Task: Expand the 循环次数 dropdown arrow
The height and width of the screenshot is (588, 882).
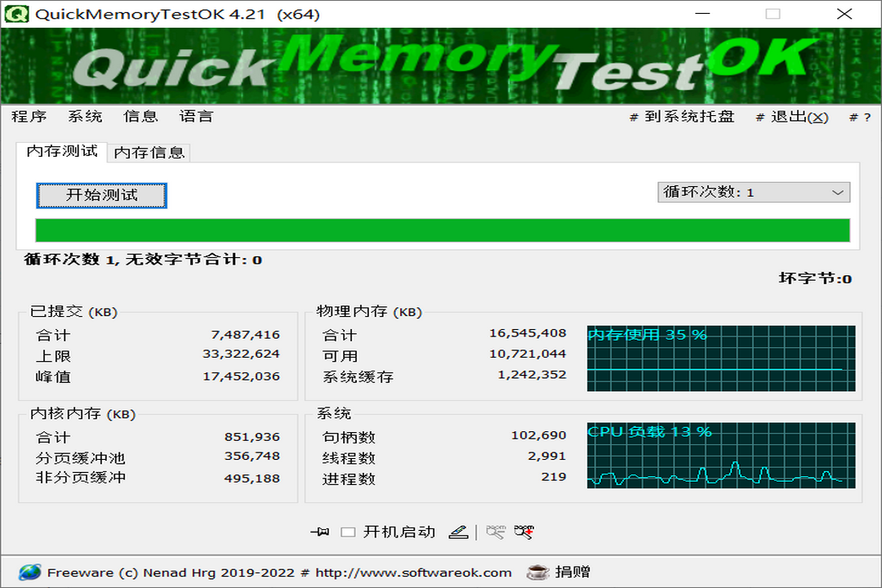Action: click(x=837, y=193)
